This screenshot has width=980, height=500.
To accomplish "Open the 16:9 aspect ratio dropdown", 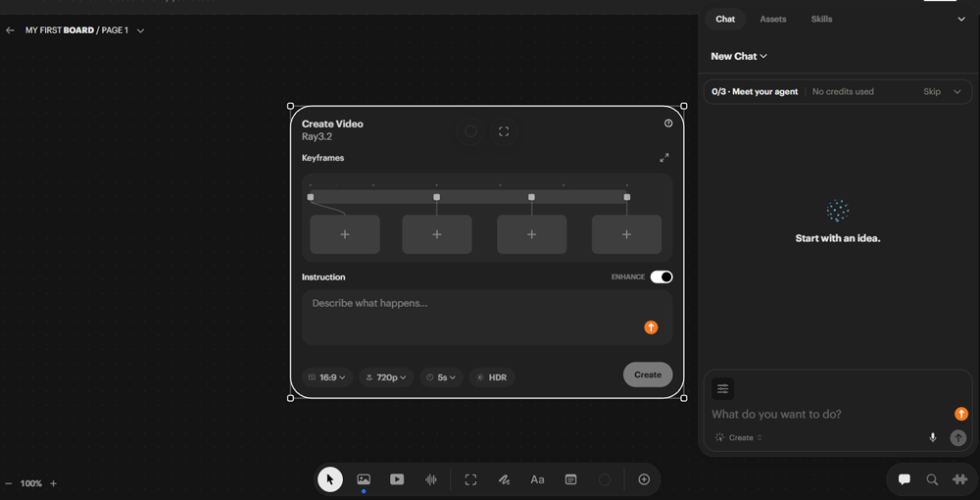I will point(327,377).
